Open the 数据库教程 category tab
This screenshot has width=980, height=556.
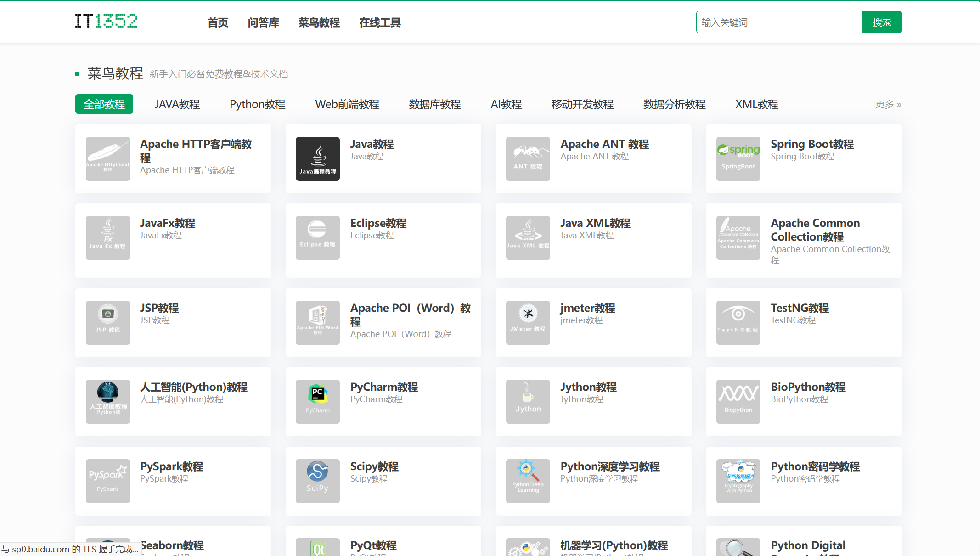pos(434,104)
